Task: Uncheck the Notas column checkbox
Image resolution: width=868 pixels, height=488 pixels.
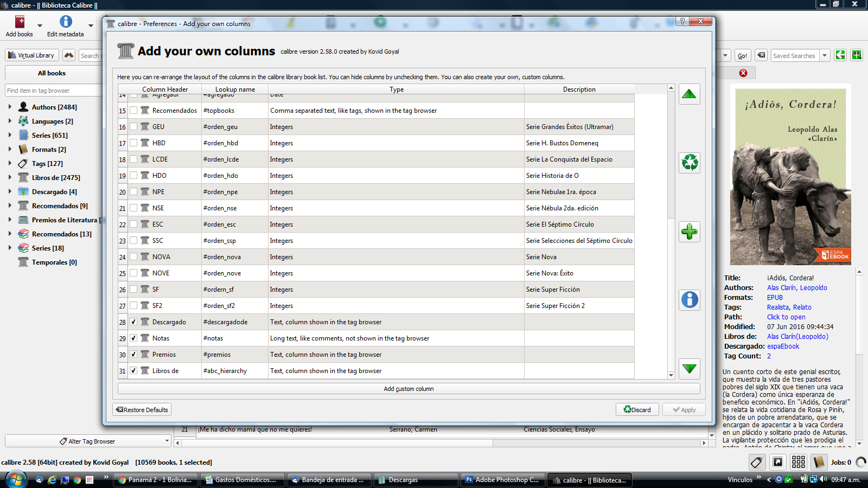Action: click(x=133, y=338)
